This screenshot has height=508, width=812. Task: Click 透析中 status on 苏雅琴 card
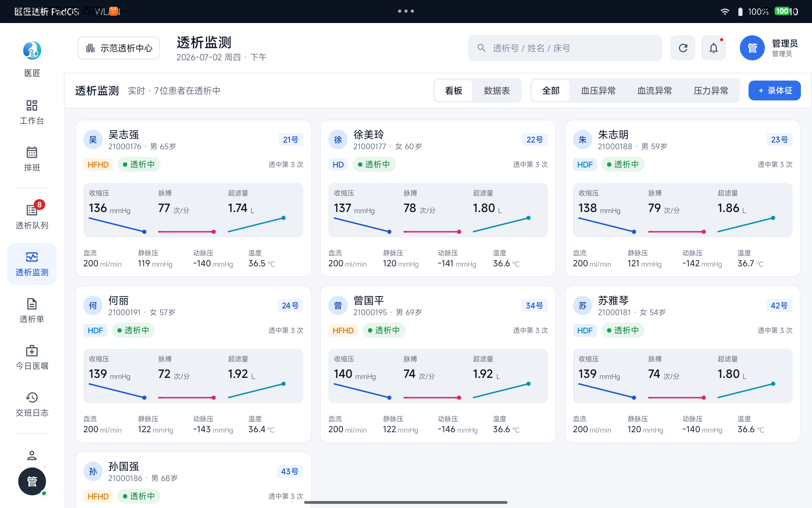(623, 330)
